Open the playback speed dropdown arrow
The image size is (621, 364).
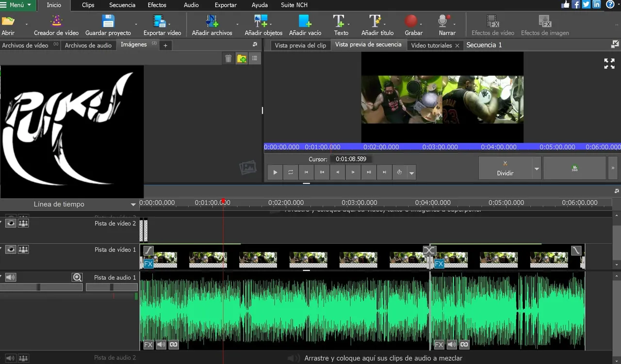tap(412, 173)
